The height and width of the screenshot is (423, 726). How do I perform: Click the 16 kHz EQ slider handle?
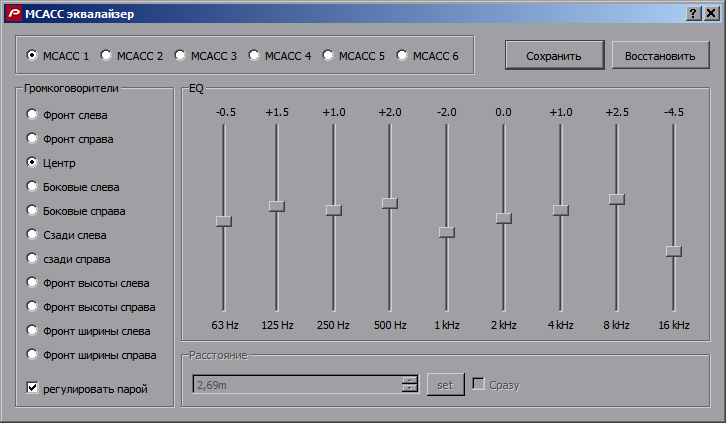pyautogui.click(x=674, y=251)
